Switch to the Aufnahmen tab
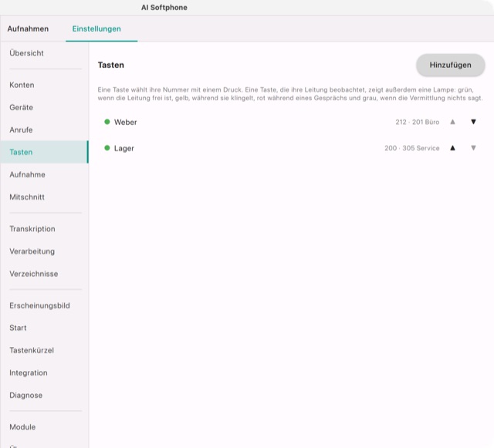The width and height of the screenshot is (494, 448). pyautogui.click(x=28, y=29)
